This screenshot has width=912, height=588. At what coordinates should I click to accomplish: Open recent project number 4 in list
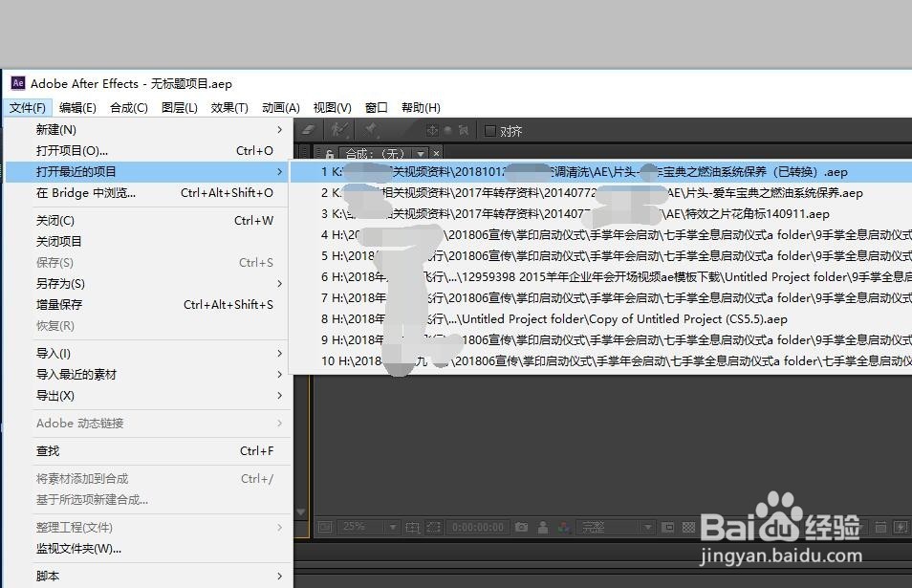(x=600, y=234)
